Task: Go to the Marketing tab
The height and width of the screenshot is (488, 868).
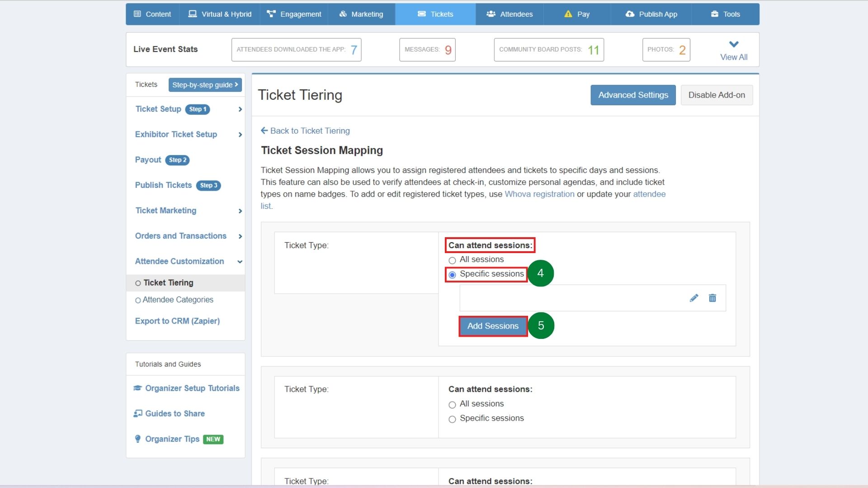Action: [x=361, y=14]
